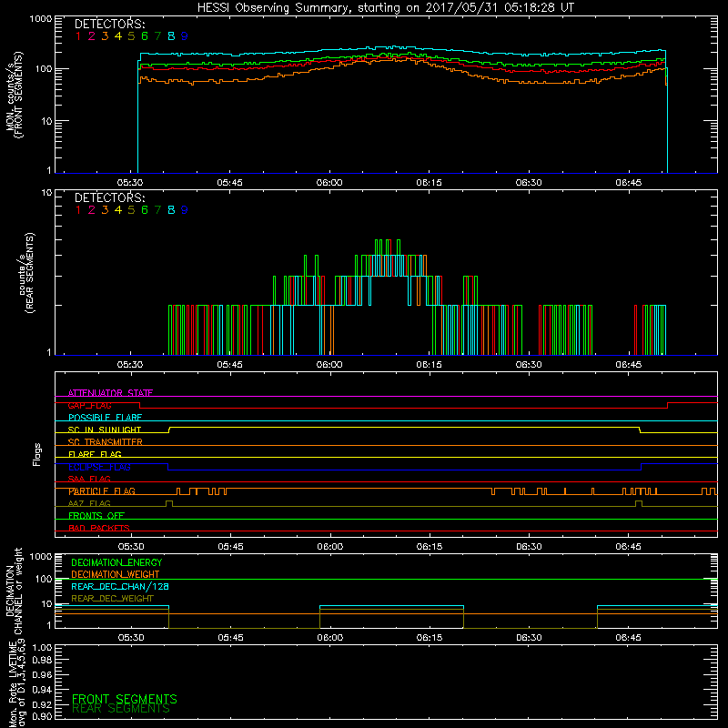The image size is (728, 728).
Task: Click the REAR_DEC_WEIGHT legend entry
Action: click(112, 599)
